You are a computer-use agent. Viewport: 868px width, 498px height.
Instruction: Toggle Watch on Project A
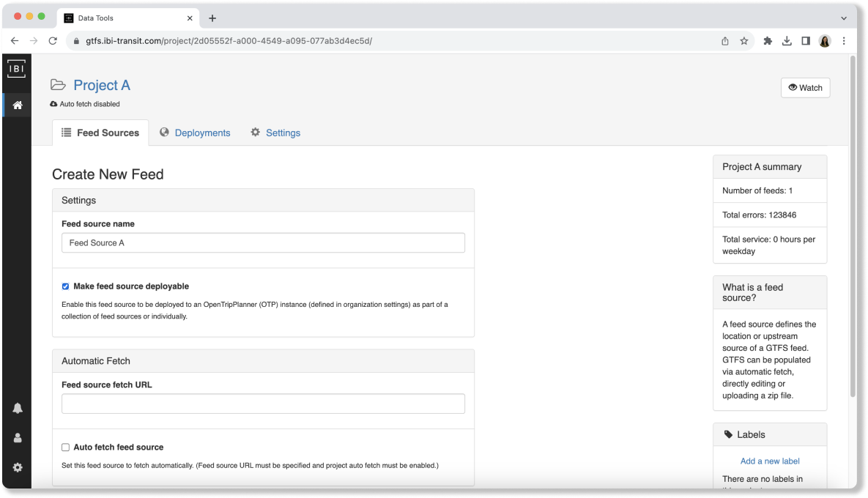coord(805,88)
